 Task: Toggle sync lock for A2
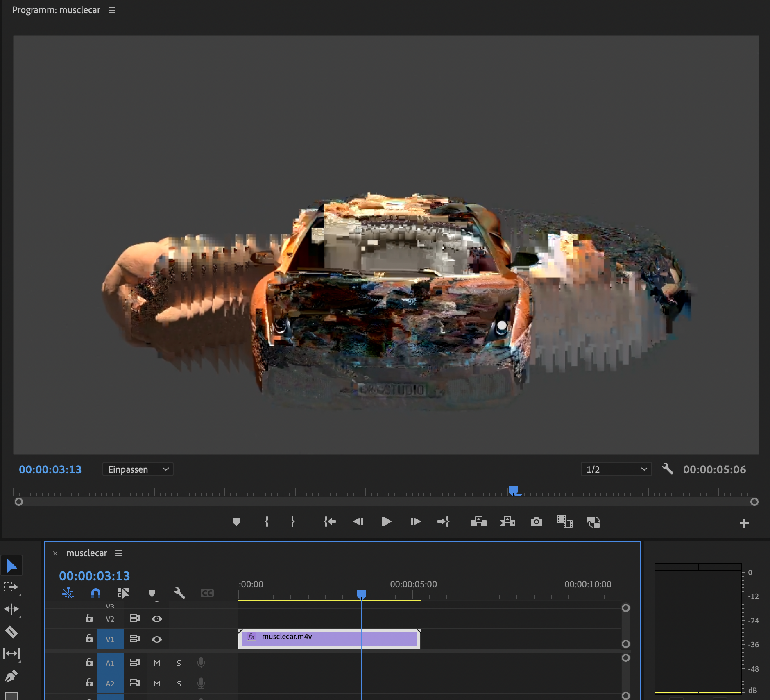135,683
